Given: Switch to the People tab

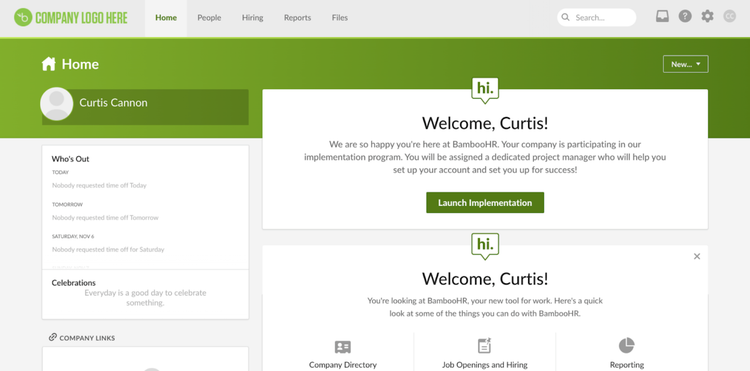Looking at the screenshot, I should [209, 18].
